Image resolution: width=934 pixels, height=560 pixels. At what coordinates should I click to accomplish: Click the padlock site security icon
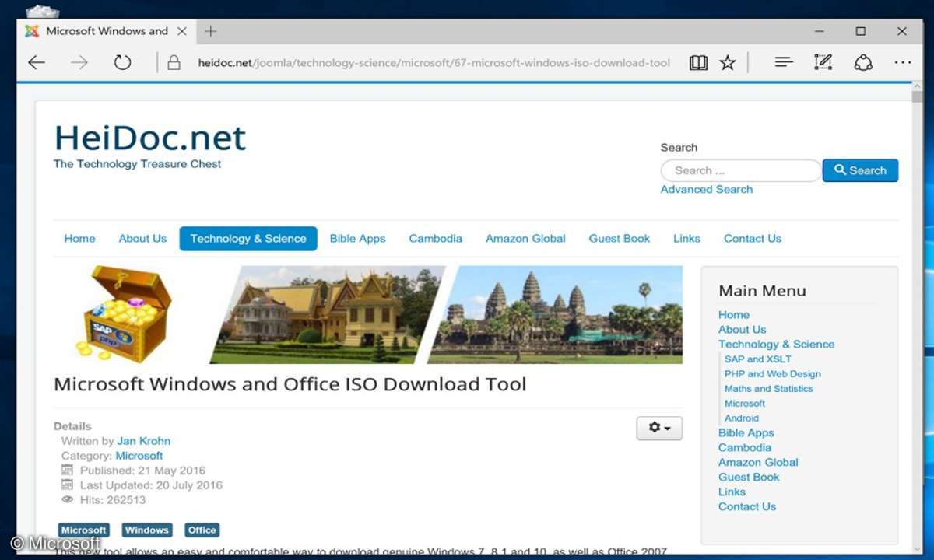coord(174,63)
